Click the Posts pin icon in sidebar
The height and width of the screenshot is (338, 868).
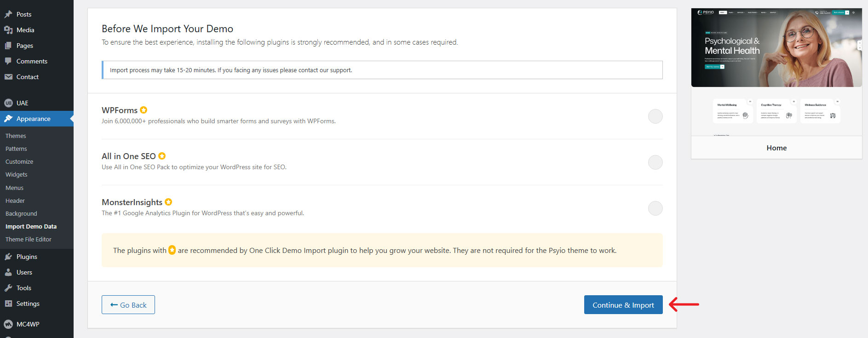click(x=8, y=14)
